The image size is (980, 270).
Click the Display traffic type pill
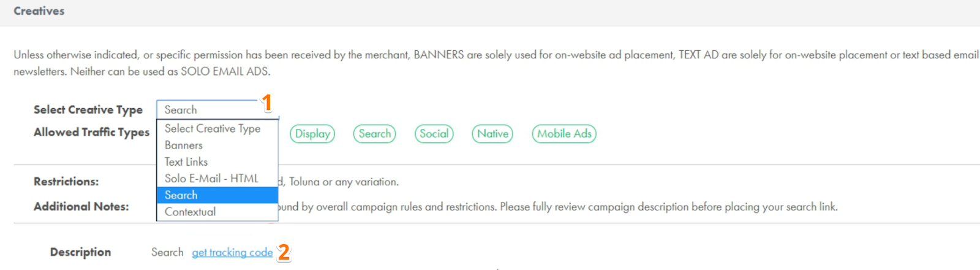[312, 134]
